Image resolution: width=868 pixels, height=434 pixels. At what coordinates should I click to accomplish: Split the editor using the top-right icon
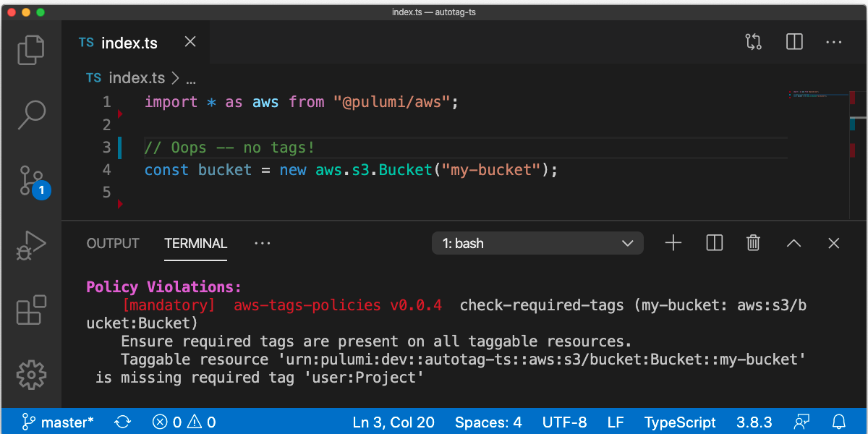793,42
